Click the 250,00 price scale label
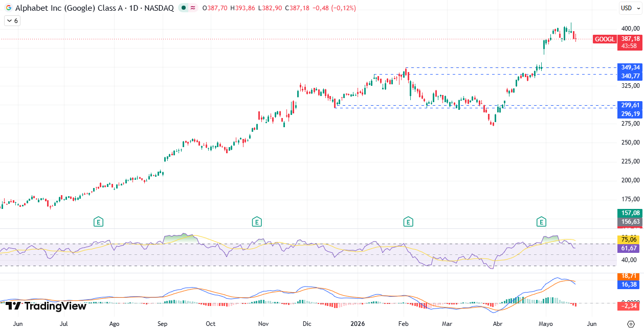Screen dimensions: 644x330 tap(631, 142)
